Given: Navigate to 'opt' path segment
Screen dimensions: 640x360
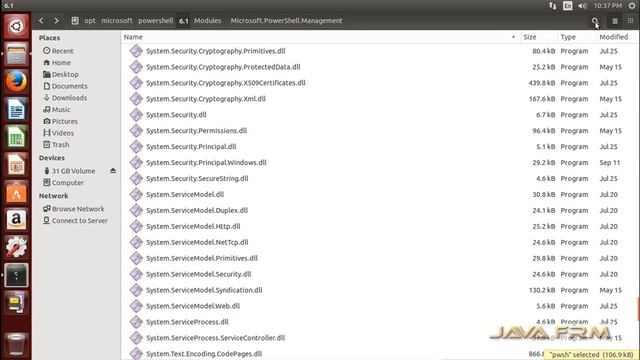Looking at the screenshot, I should coord(90,20).
